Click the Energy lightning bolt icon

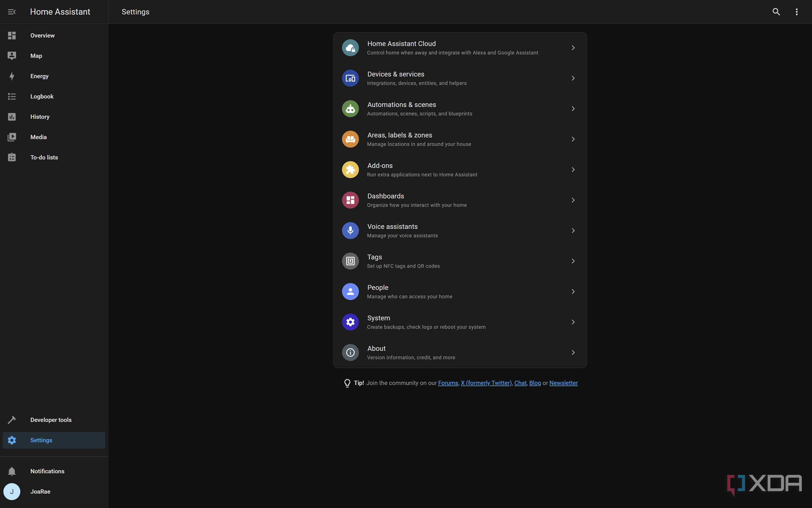[12, 76]
